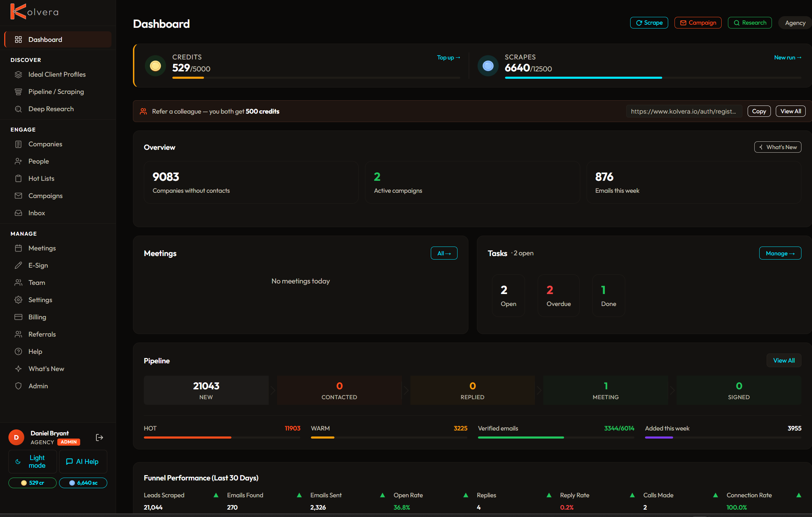Viewport: 812px width, 517px height.
Task: Open the AI Help chat
Action: point(83,462)
